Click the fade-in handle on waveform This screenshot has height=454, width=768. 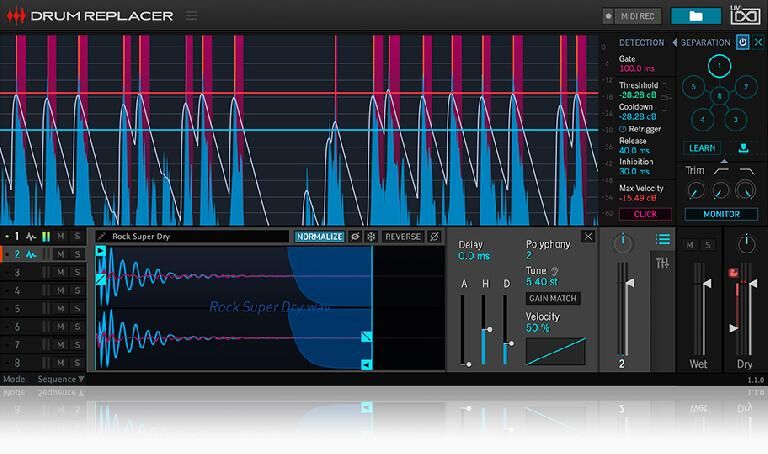(101, 279)
